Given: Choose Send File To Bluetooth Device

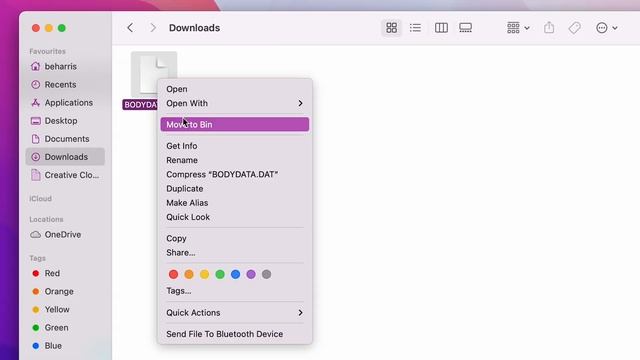Looking at the screenshot, I should (x=235, y=334).
